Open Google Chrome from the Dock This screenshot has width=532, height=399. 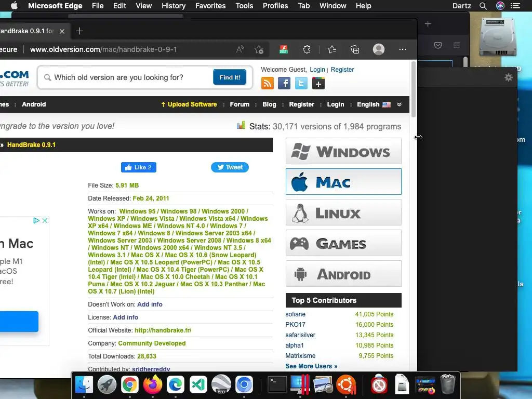[129, 385]
